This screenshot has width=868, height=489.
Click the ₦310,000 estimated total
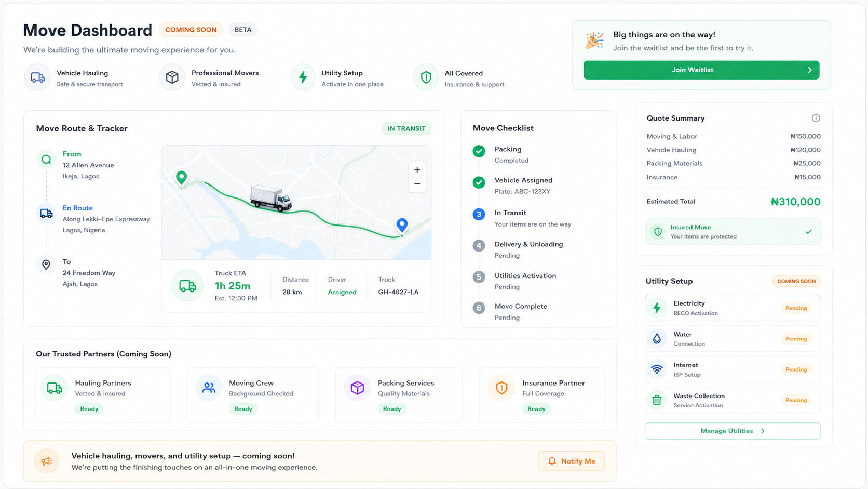[795, 202]
